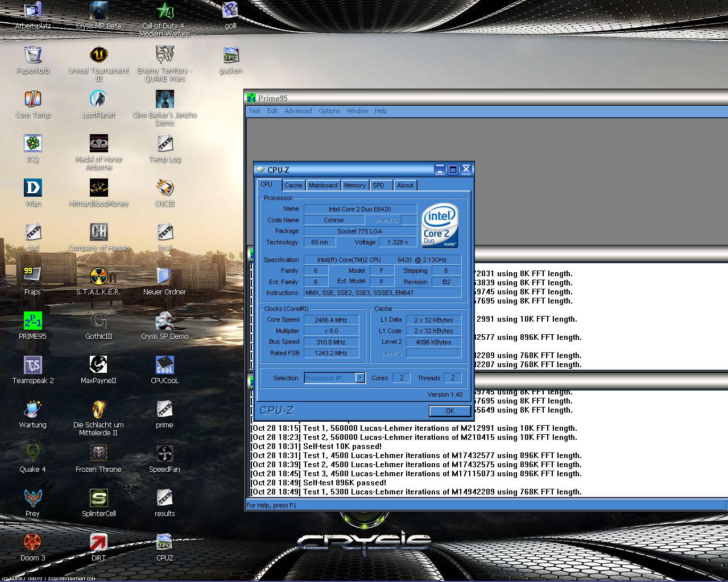Select the Prey game icon
Screen dimensions: 728x582
pos(33,498)
